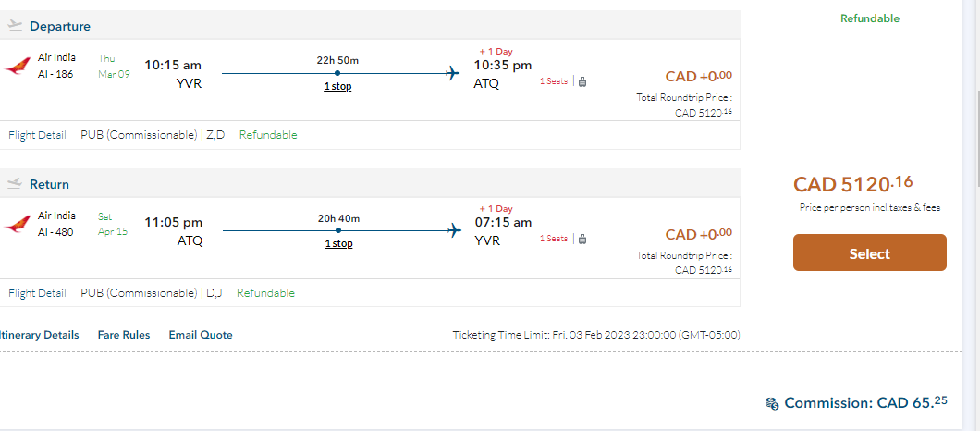The width and height of the screenshot is (980, 431).
Task: Click the Refundable label on the return flight
Action: coord(265,293)
